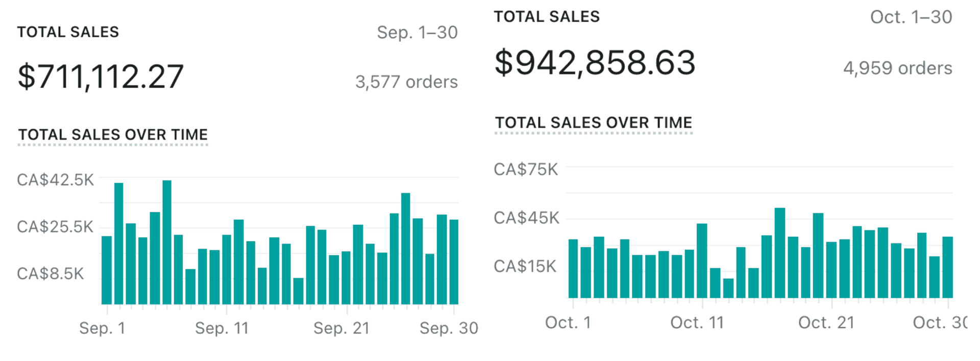
Task: Click the CA$42.5K y-axis label
Action: point(55,180)
